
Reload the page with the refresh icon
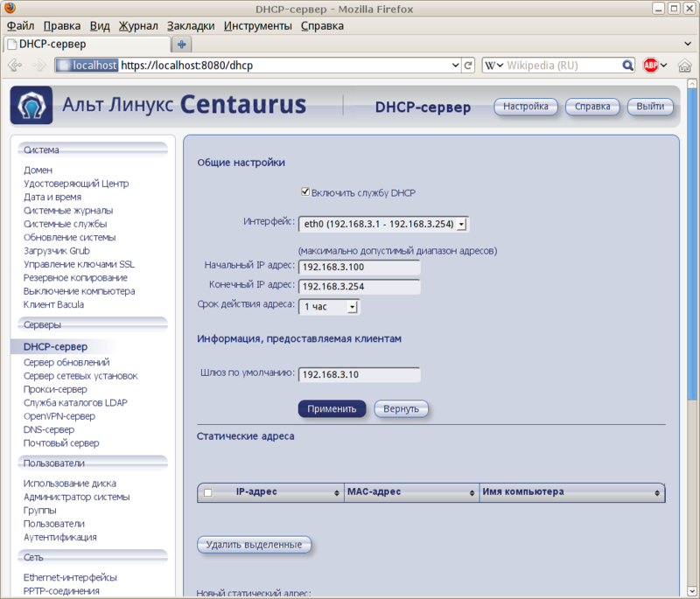click(468, 66)
